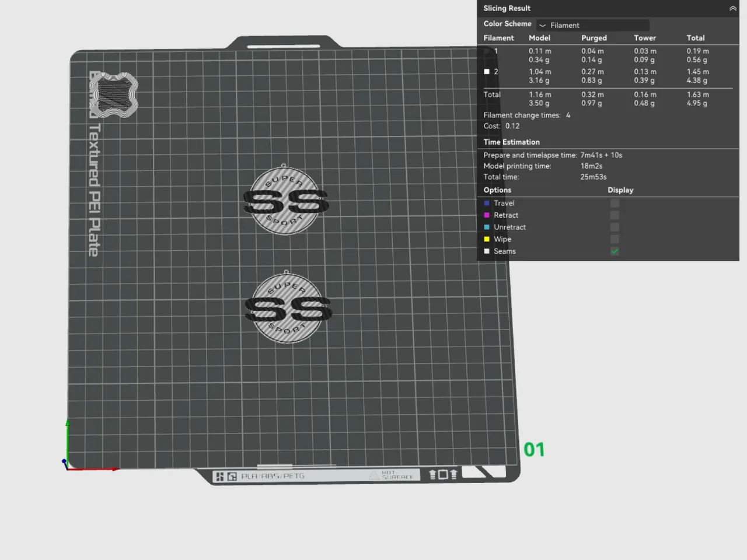Click the Total column header
Screen dimensions: 747x560
(696, 38)
